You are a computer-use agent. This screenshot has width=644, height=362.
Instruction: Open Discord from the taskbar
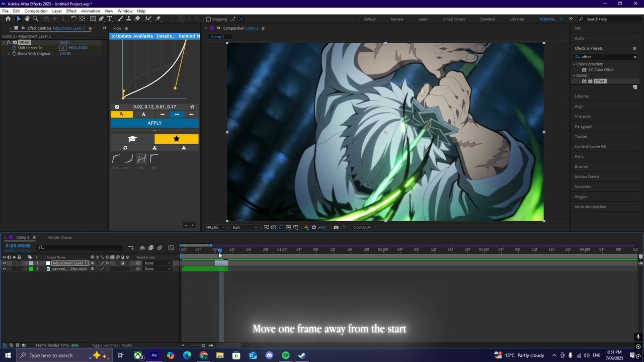coord(269,355)
